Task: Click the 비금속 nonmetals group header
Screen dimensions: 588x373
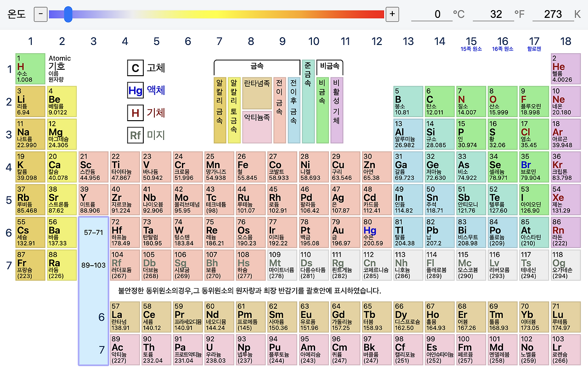Action: click(330, 66)
